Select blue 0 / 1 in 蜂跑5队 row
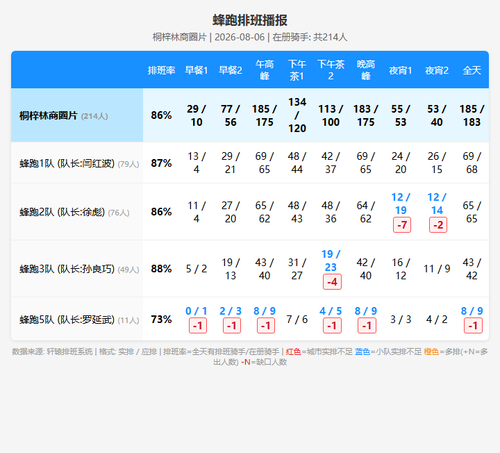 pyautogui.click(x=196, y=311)
